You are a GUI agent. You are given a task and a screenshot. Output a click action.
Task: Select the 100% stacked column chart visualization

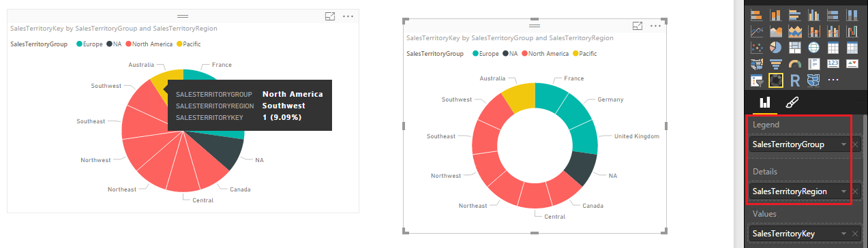(852, 14)
